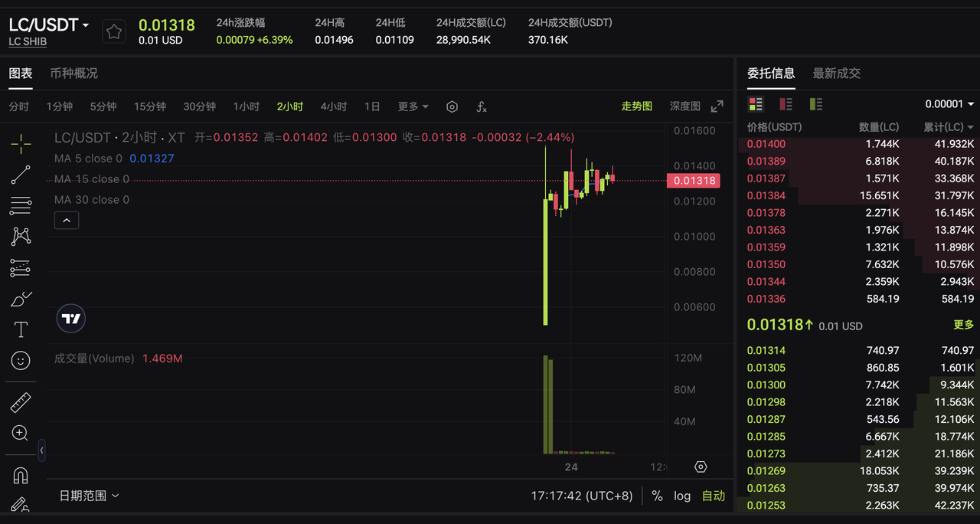Expand the 更多 timeframe dropdown
Screen dimensions: 980x524
[413, 106]
